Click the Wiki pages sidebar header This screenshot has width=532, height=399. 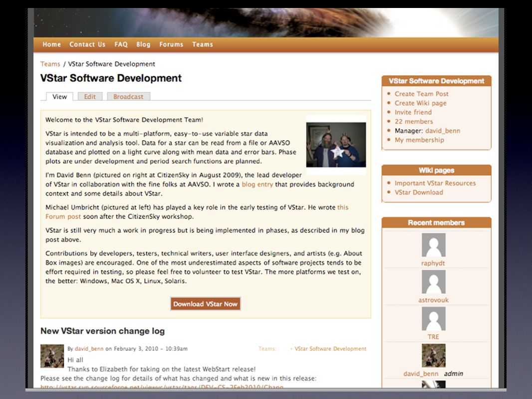[436, 170]
